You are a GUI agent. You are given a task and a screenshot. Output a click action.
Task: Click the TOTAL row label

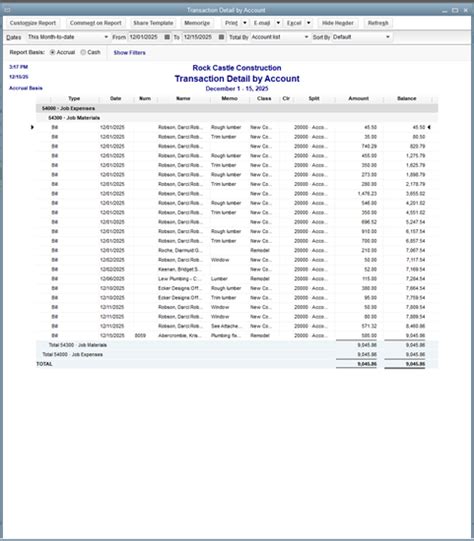point(44,364)
